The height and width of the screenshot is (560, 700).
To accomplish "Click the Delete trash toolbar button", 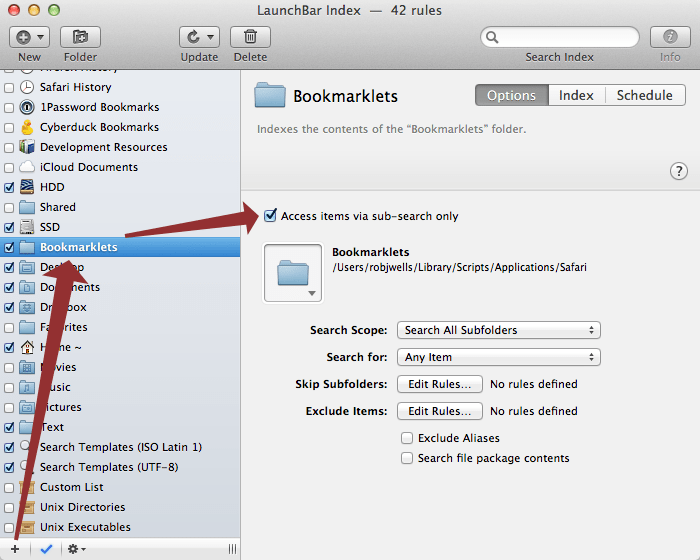I will click(250, 37).
